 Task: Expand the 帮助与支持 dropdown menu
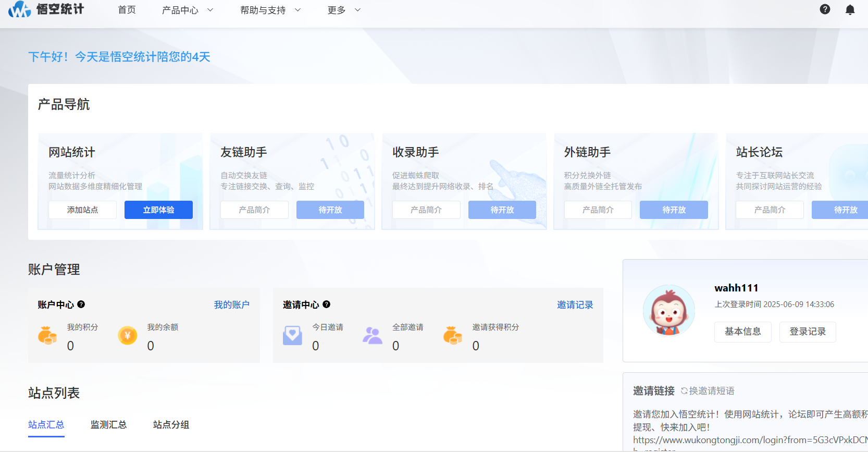[x=270, y=10]
